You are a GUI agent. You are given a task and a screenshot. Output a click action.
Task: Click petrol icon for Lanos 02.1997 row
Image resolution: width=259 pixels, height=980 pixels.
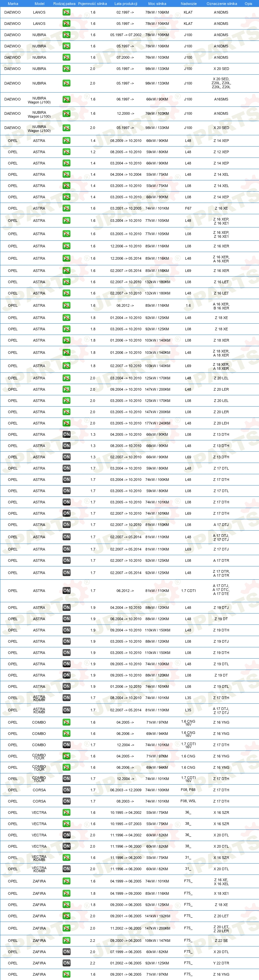click(67, 12)
